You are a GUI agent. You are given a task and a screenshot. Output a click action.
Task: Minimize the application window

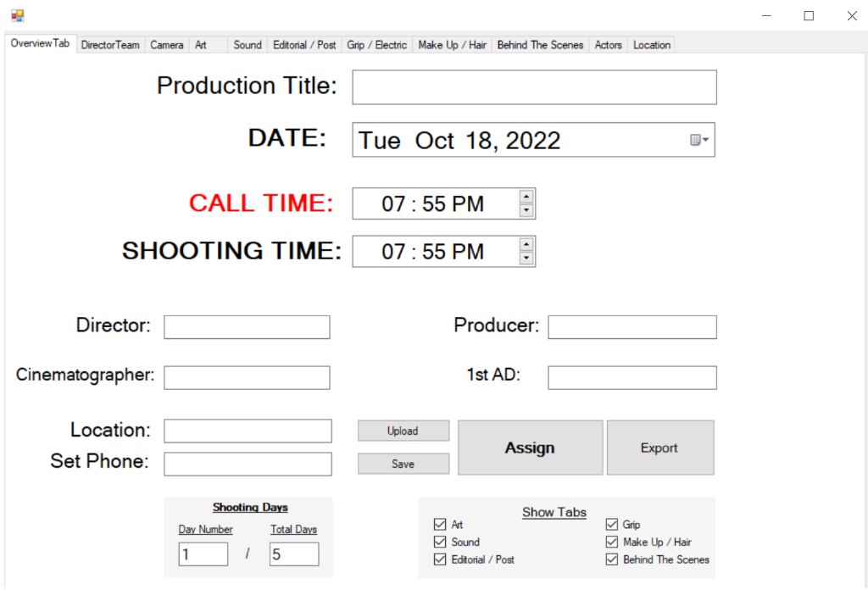click(766, 15)
